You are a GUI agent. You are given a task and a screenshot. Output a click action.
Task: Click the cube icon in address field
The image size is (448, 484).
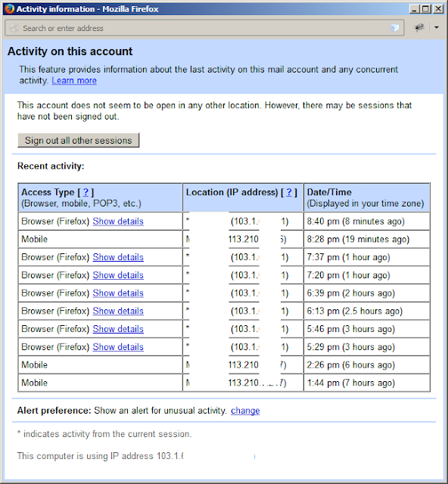(394, 28)
